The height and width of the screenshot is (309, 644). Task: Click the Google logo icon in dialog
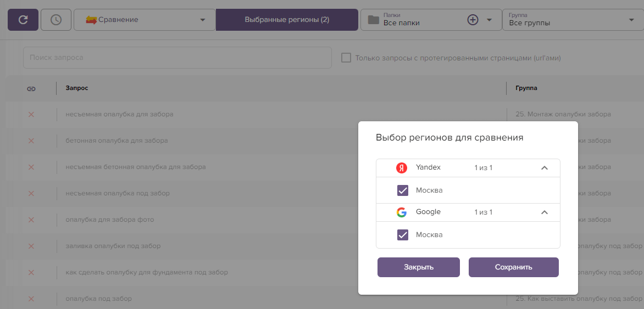click(401, 212)
